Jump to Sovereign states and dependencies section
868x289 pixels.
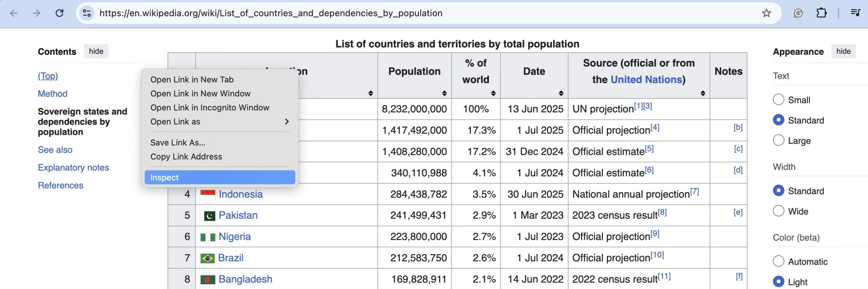point(82,122)
